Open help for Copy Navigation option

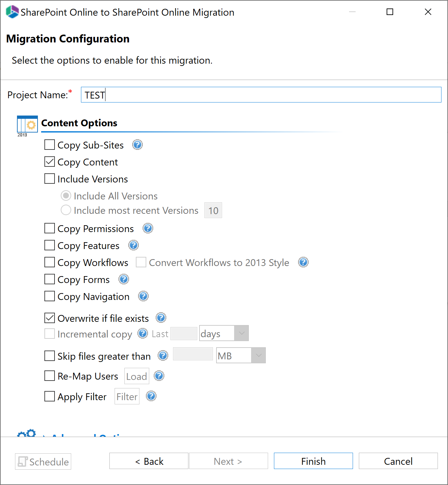143,296
